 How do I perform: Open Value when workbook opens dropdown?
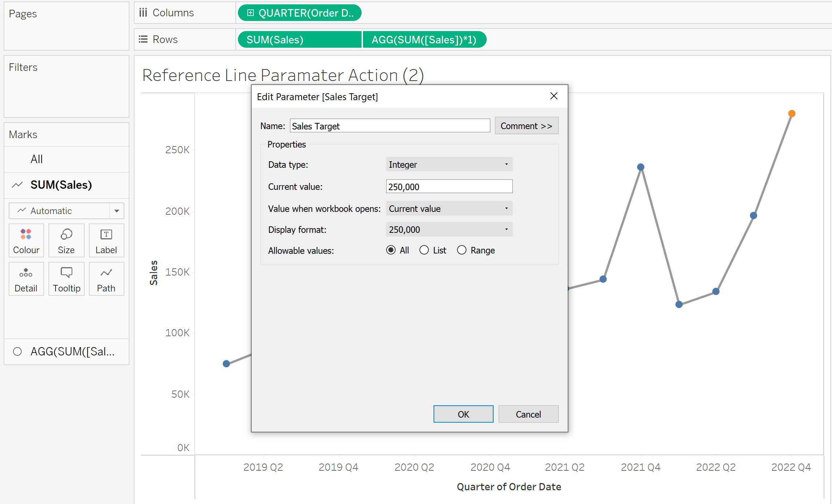pyautogui.click(x=449, y=209)
